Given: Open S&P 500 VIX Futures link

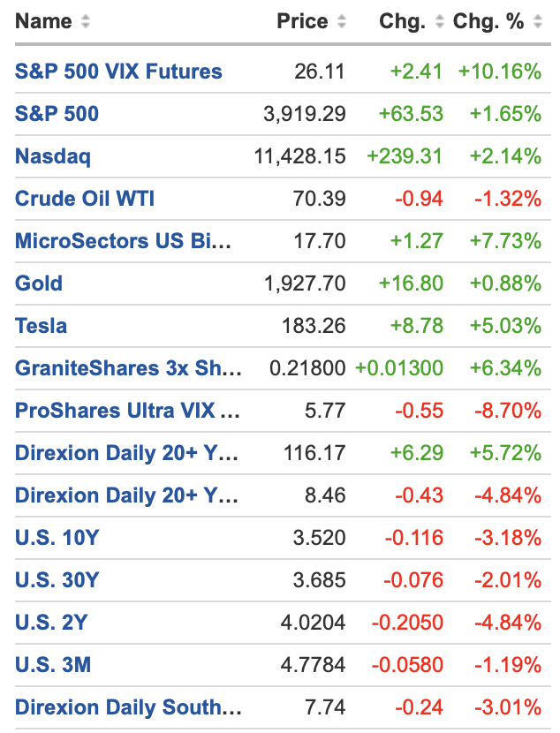Looking at the screenshot, I should point(118,72).
